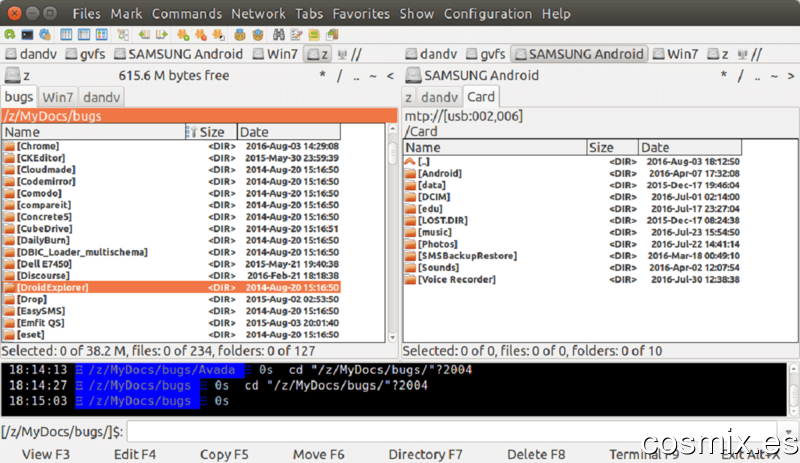Click the Directory F7 button
The width and height of the screenshot is (800, 463).
(425, 454)
